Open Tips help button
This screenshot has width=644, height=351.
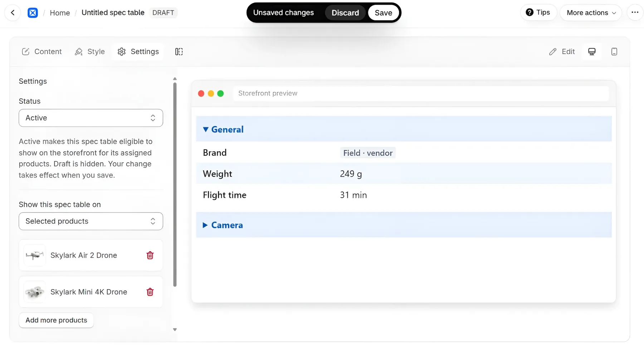click(538, 13)
